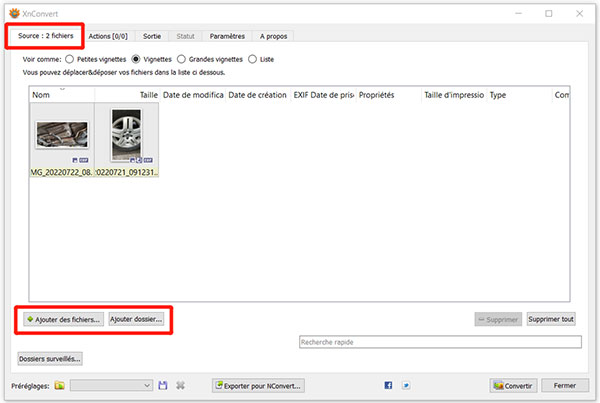Viewport: 600px width, 403px height.
Task: Click Supprimer tout button
Action: tap(551, 319)
